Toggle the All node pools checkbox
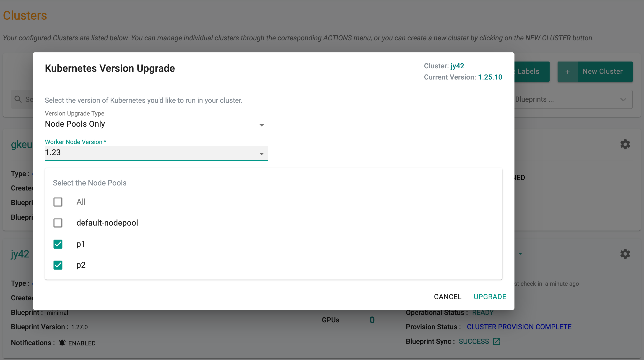644x360 pixels. [x=57, y=202]
